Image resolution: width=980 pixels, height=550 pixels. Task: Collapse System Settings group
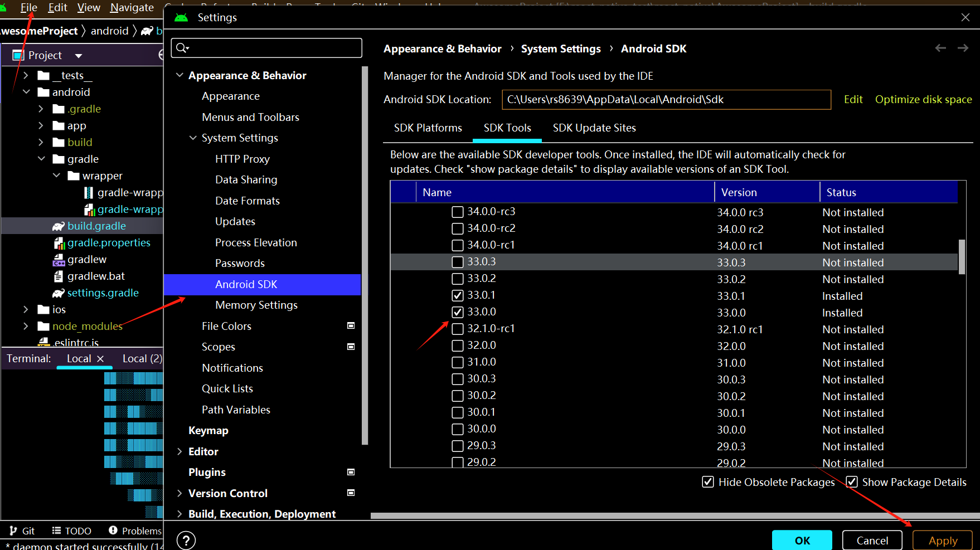(x=193, y=138)
